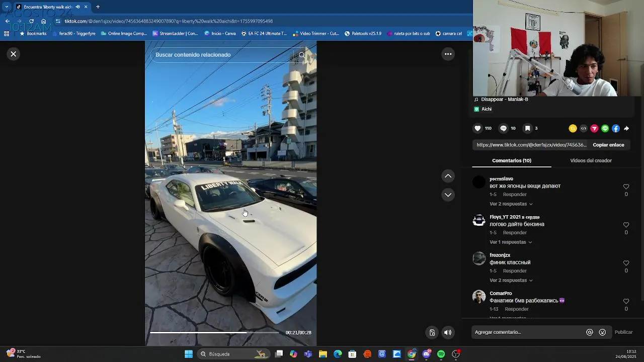Viewport: 644px width, 362px height.
Task: Switch to Comentarios (10) tab
Action: tap(512, 160)
